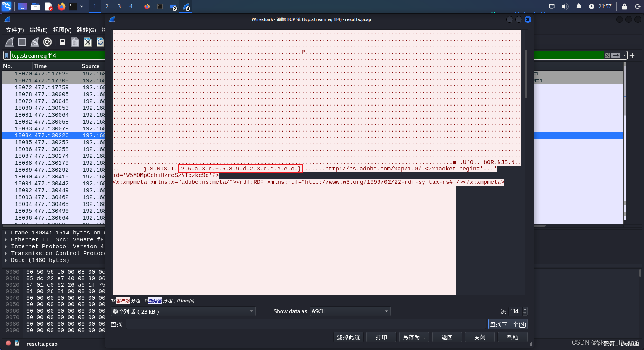Stop the running capture
This screenshot has height=350, width=644.
coord(22,42)
